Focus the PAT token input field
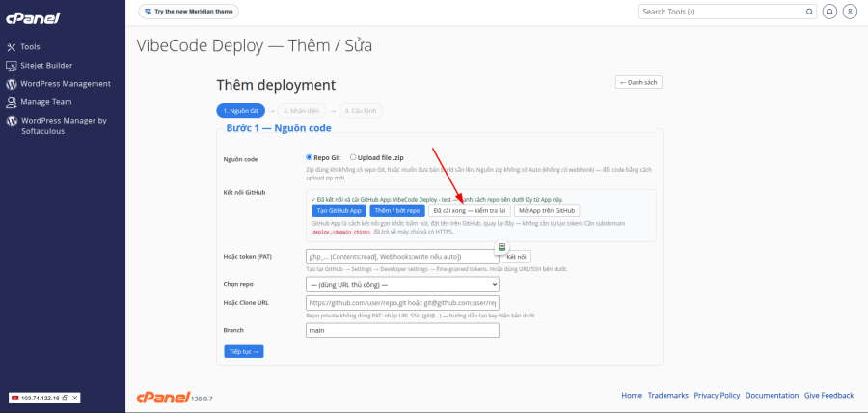868x413 pixels. [402, 257]
